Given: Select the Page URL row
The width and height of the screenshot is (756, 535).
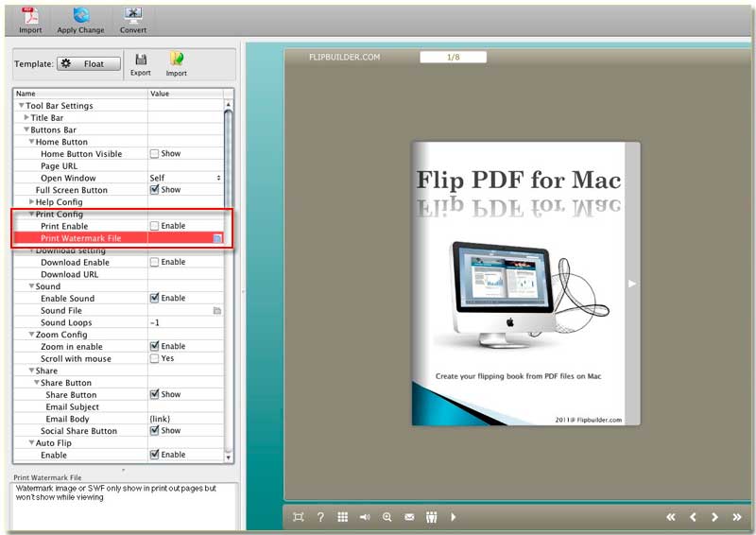Looking at the screenshot, I should 119,166.
